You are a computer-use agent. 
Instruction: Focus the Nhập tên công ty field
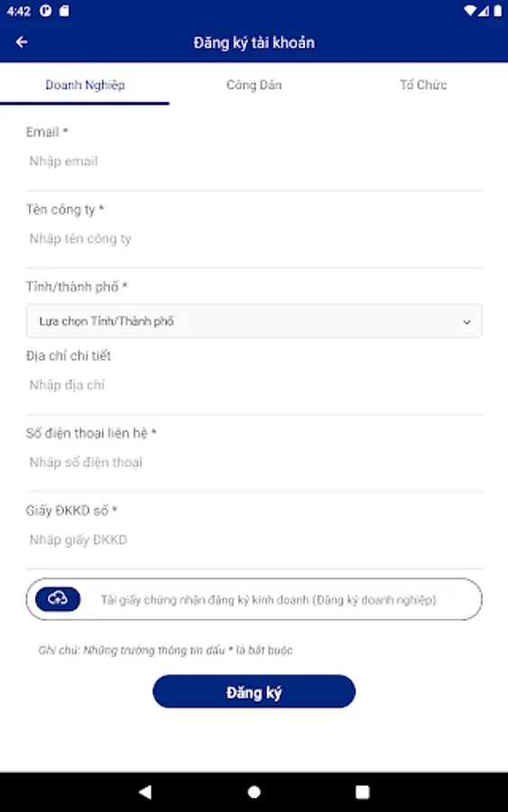click(x=254, y=239)
